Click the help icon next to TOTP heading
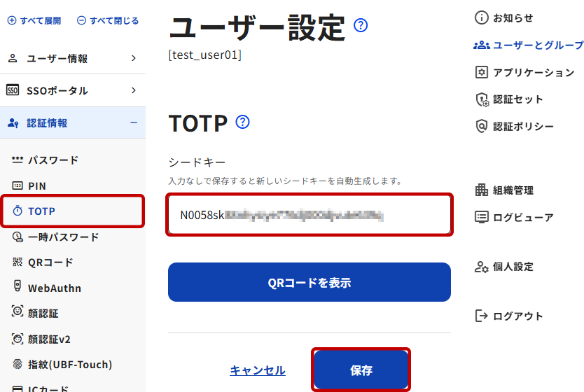The height and width of the screenshot is (392, 584). pos(243,122)
